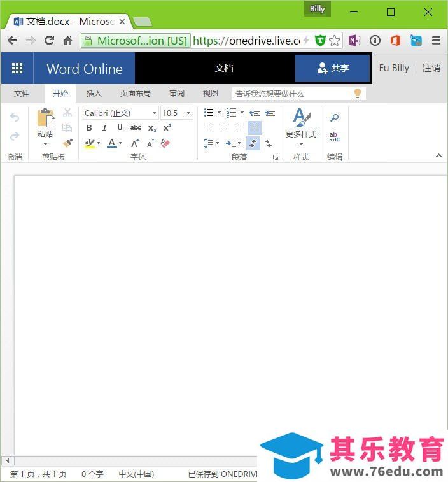This screenshot has width=448, height=482.
Task: Toggle bold formatting
Action: click(x=89, y=127)
